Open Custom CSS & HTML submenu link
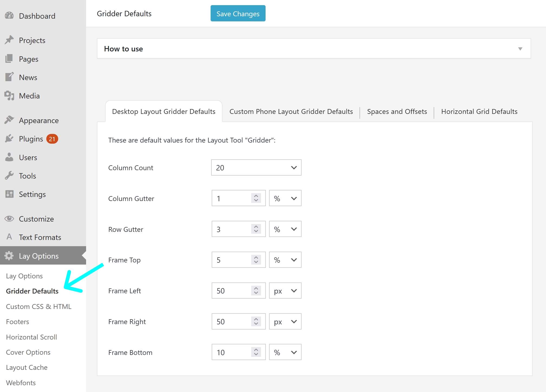This screenshot has height=392, width=546. click(x=39, y=307)
